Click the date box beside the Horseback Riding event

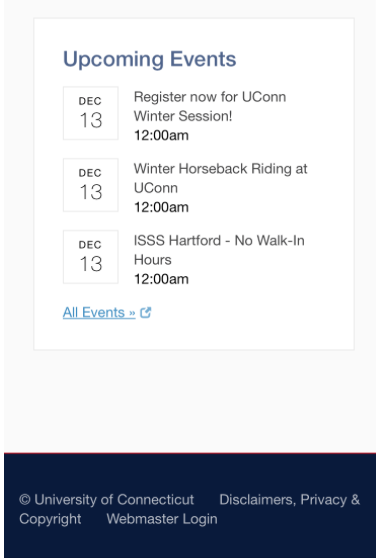(91, 185)
